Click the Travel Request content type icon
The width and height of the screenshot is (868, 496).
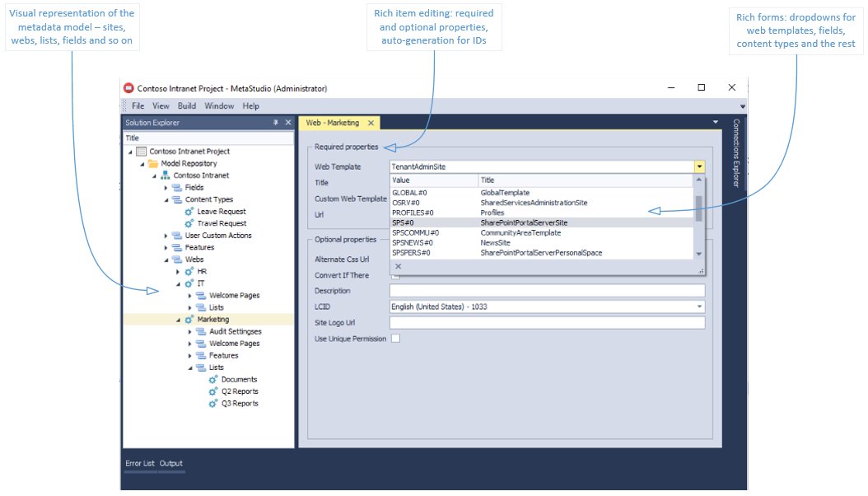click(189, 223)
